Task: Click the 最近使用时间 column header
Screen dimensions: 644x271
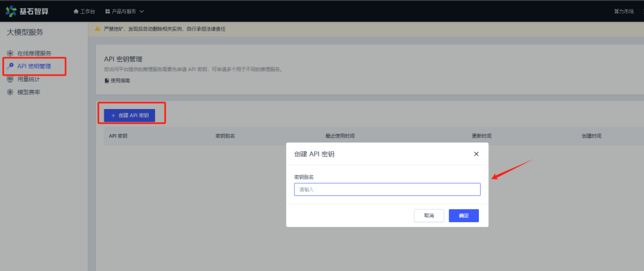Action: pyautogui.click(x=340, y=136)
